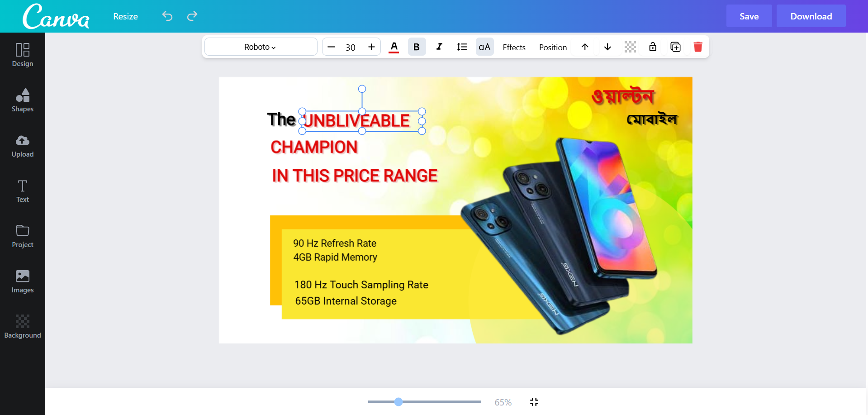Decrease font size with minus button

[332, 47]
